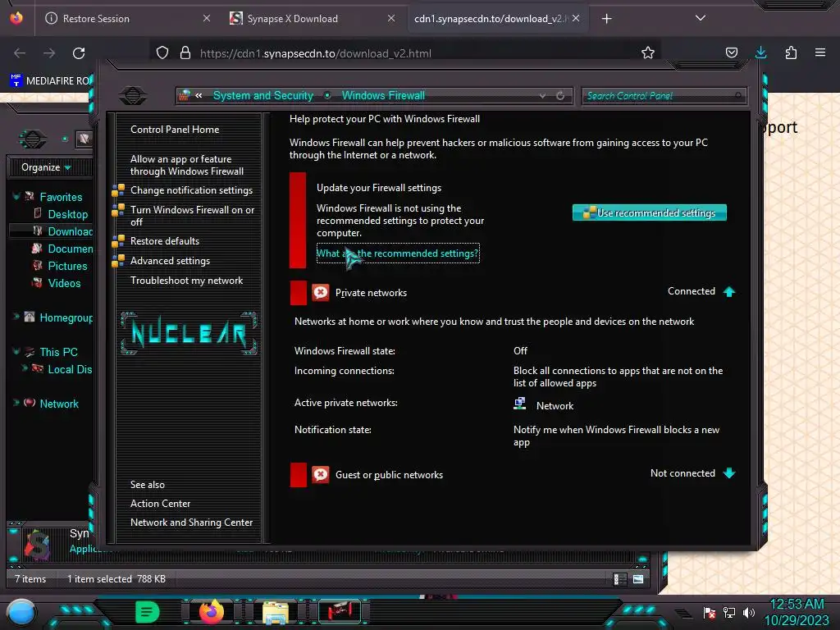Click the System and Security breadcrumb
Image resolution: width=840 pixels, height=630 pixels.
coord(263,95)
